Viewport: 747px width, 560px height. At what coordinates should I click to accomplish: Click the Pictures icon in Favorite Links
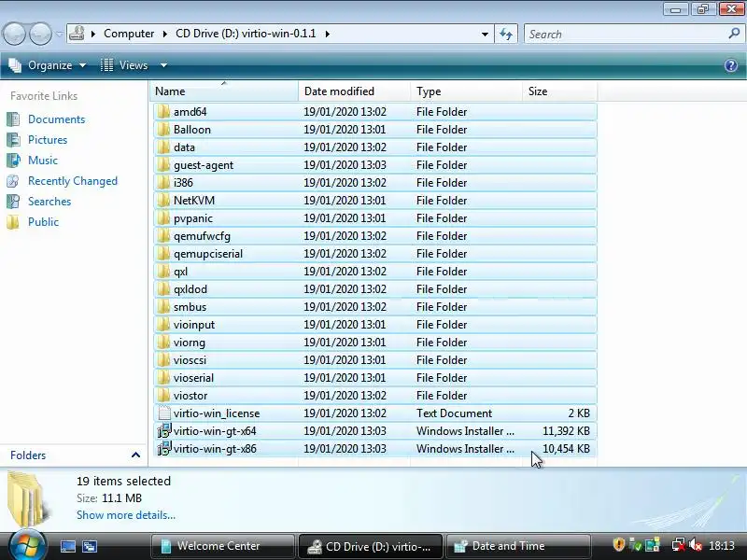(13, 139)
